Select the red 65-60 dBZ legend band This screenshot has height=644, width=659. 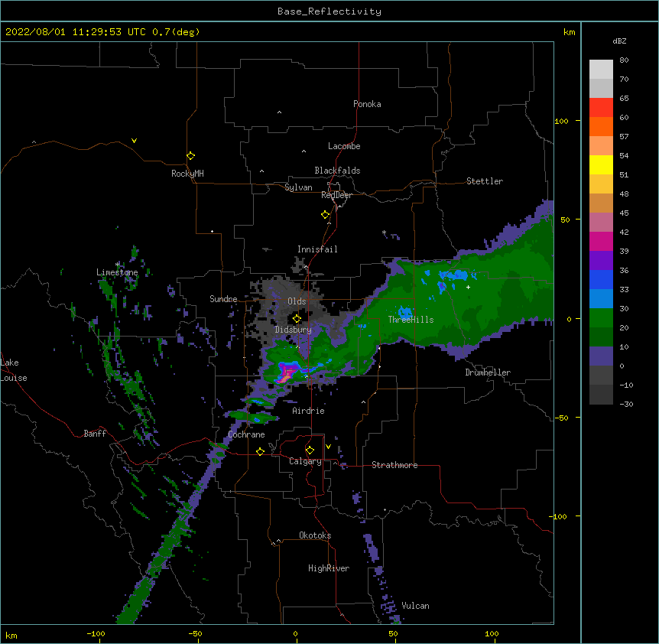click(x=601, y=108)
